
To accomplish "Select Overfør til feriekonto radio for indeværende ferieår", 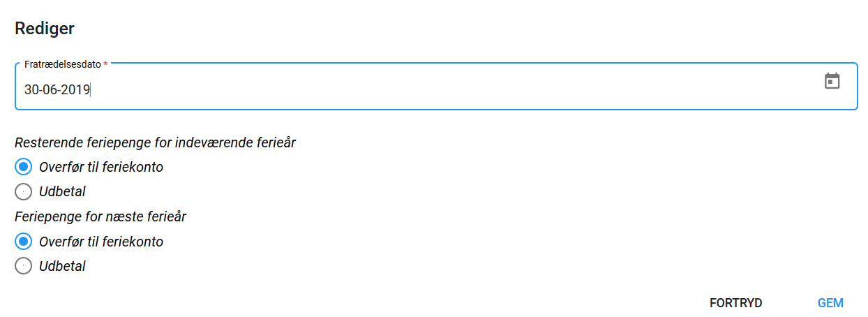I will click(23, 167).
